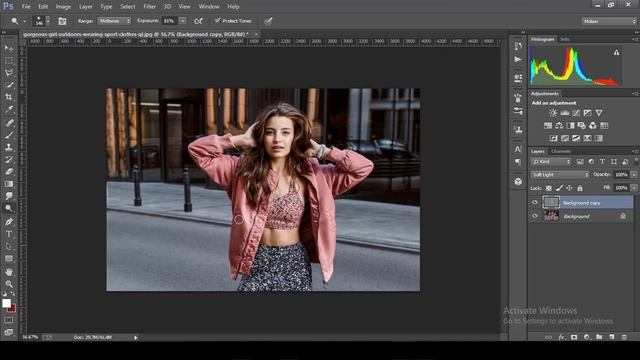
Task: Select the Horizontal Type tool
Action: click(x=9, y=234)
